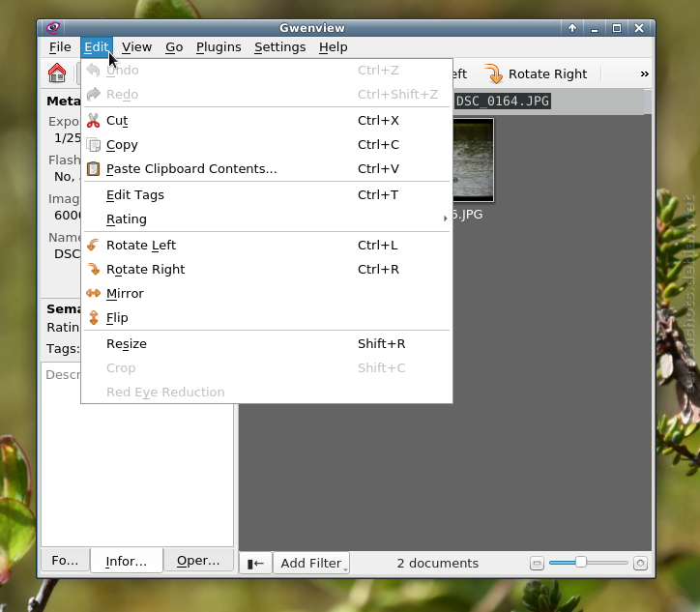Open the View menu
700x612 pixels.
(x=136, y=46)
